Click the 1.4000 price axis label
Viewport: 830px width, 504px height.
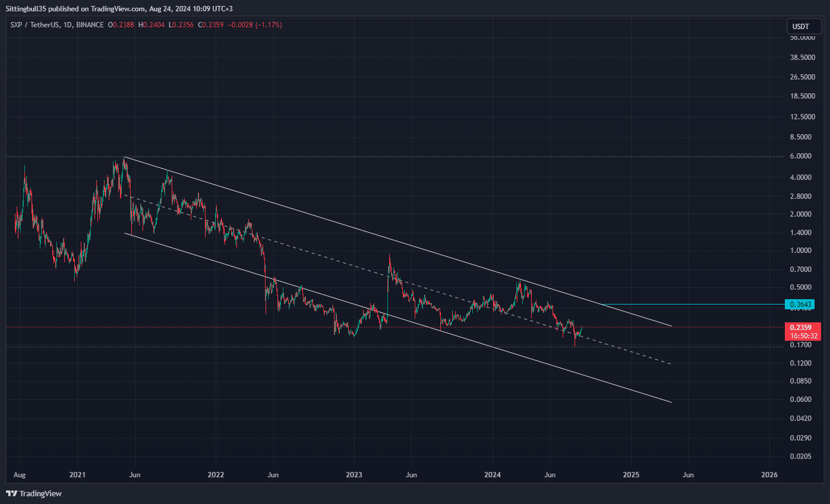pos(801,233)
